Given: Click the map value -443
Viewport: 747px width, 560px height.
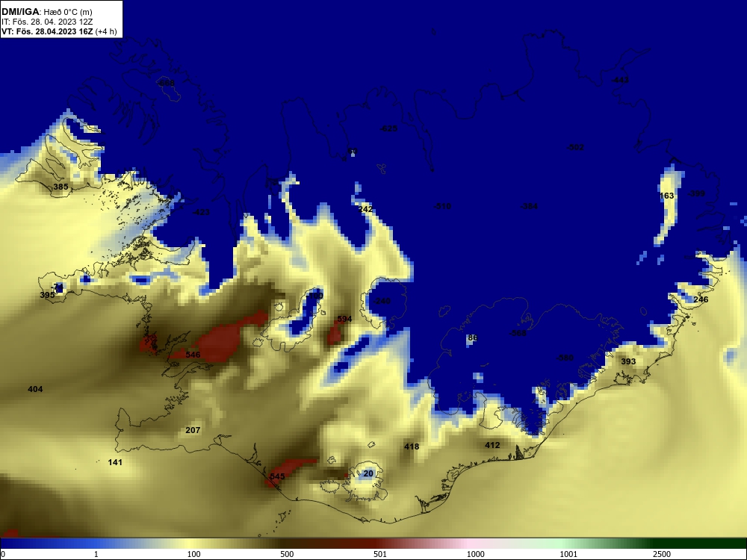Looking at the screenshot, I should [x=620, y=80].
